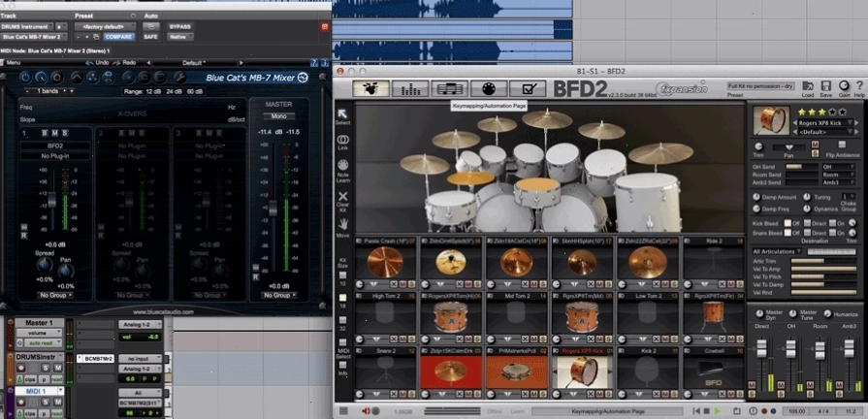Select the 24 dB range option
Viewport: 868px width, 420px height.
click(174, 91)
